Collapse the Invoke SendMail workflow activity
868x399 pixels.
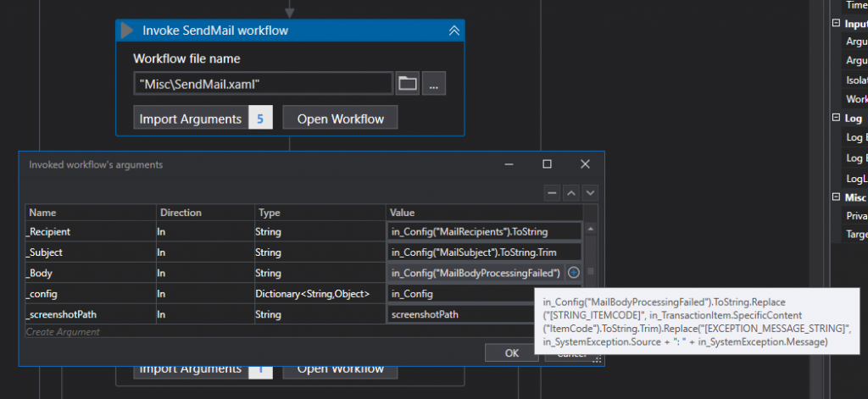tap(453, 31)
